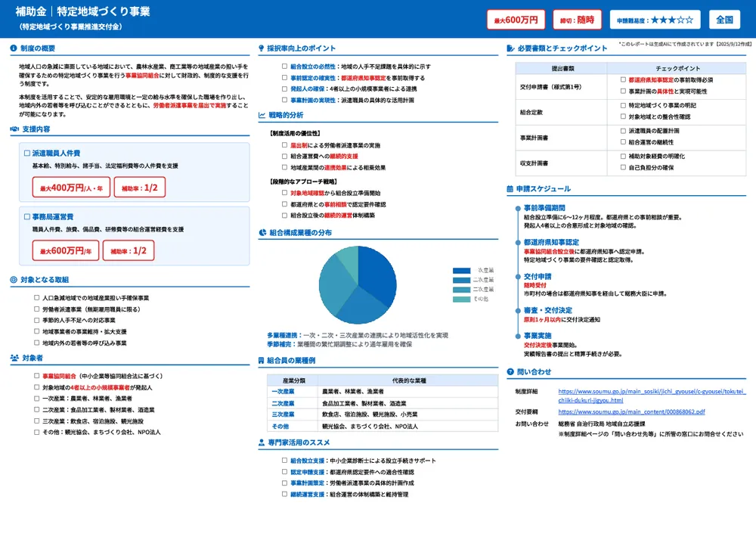Click the speech icon next to 問い合わせ
Image resolution: width=756 pixels, height=534 pixels.
point(510,371)
